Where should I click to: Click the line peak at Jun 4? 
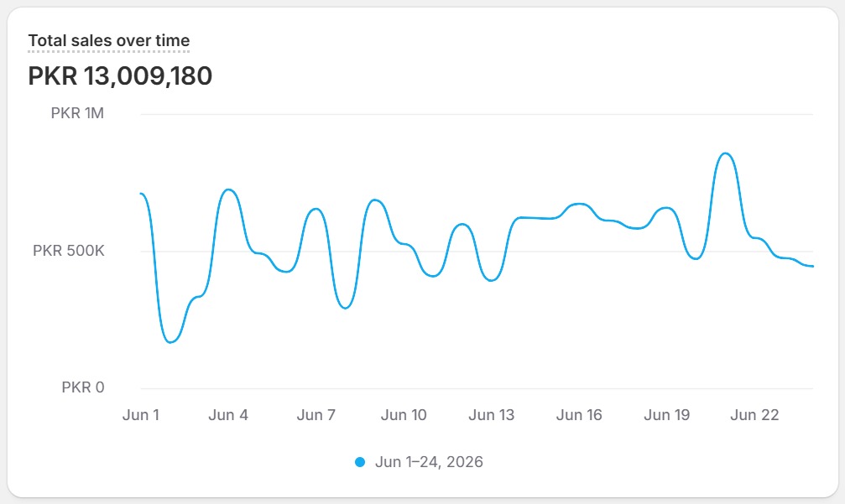[x=228, y=190]
